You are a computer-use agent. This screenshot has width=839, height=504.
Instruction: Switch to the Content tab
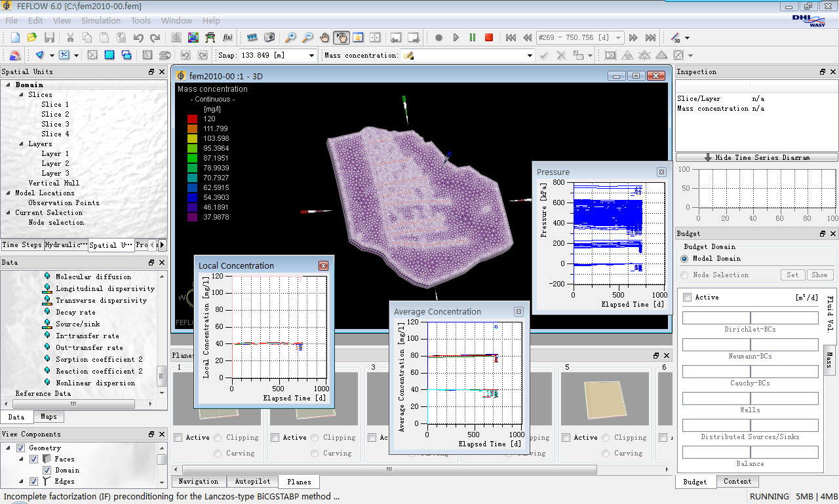tap(737, 482)
